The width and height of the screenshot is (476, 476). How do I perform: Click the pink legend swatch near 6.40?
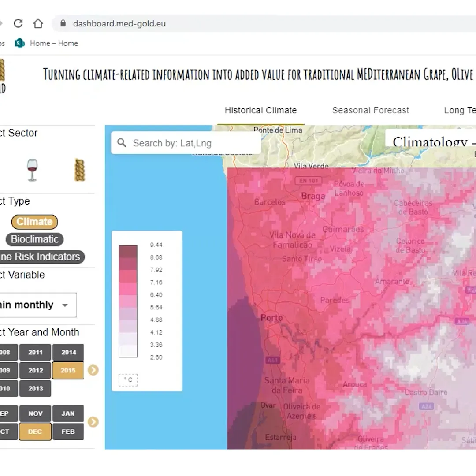click(128, 289)
